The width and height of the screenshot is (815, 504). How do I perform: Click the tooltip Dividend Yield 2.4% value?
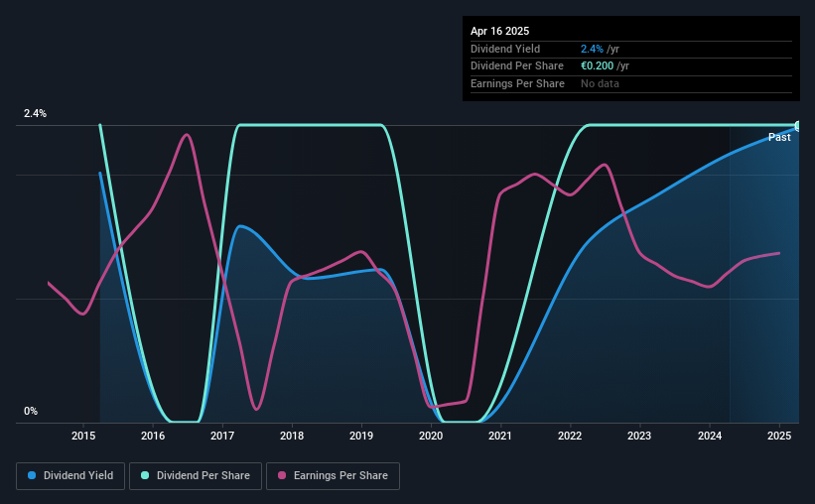point(592,49)
